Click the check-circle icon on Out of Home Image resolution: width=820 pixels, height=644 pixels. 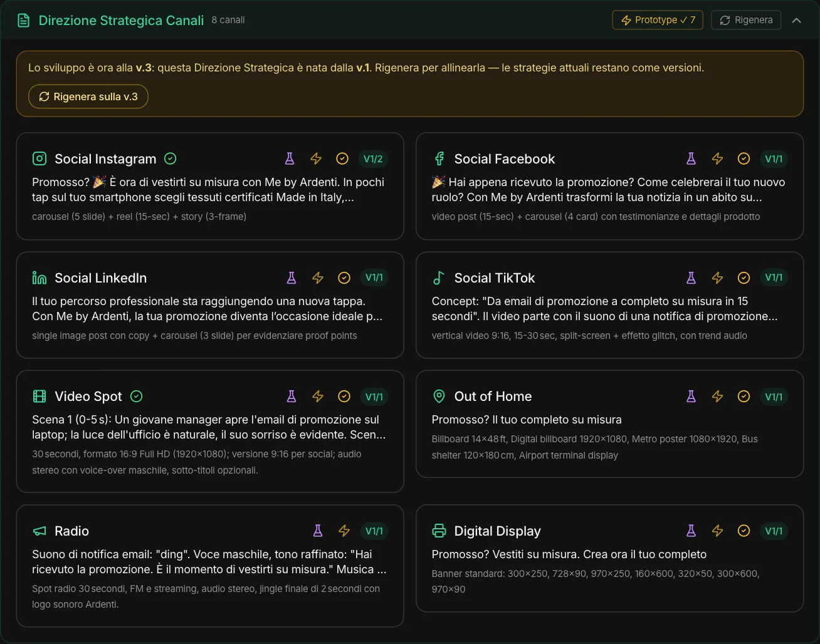click(x=744, y=396)
